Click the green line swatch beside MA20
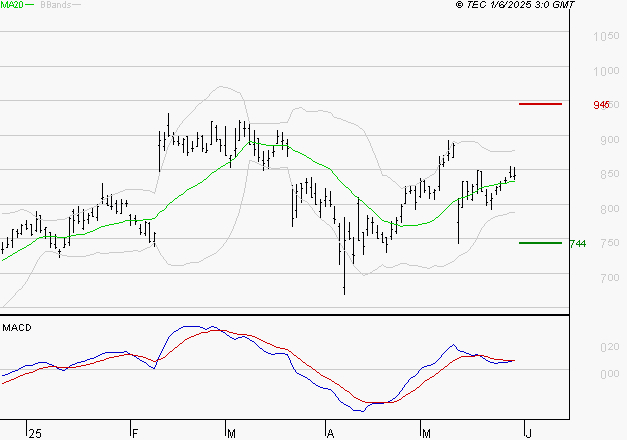The width and height of the screenshot is (627, 440). [x=29, y=6]
